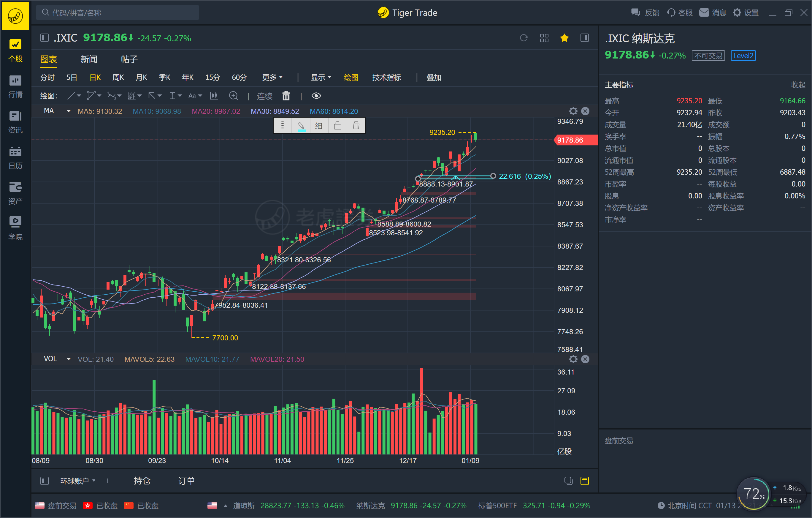Image resolution: width=812 pixels, height=518 pixels.
Task: Click the candlestick statistics drawing icon
Action: point(214,96)
